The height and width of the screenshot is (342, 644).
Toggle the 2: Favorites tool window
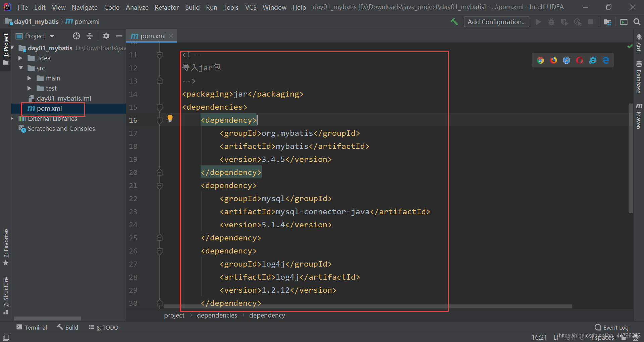click(6, 247)
